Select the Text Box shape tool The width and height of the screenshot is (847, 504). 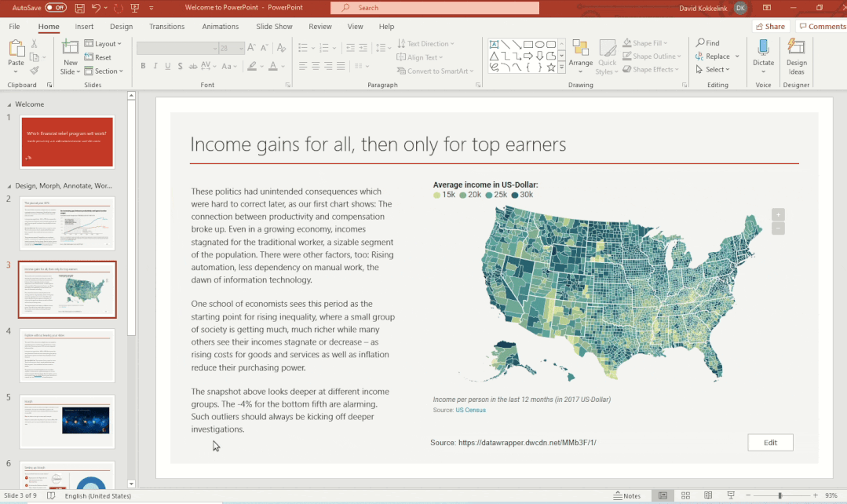pos(494,44)
